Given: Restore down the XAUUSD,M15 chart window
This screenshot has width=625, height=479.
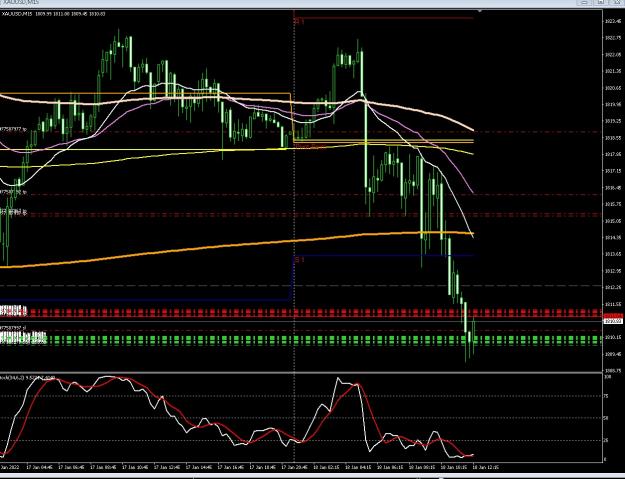Looking at the screenshot, I should click(600, 2).
